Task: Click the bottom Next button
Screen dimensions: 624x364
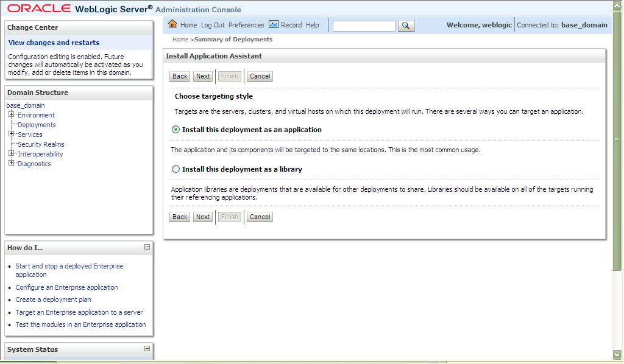Action: [203, 217]
